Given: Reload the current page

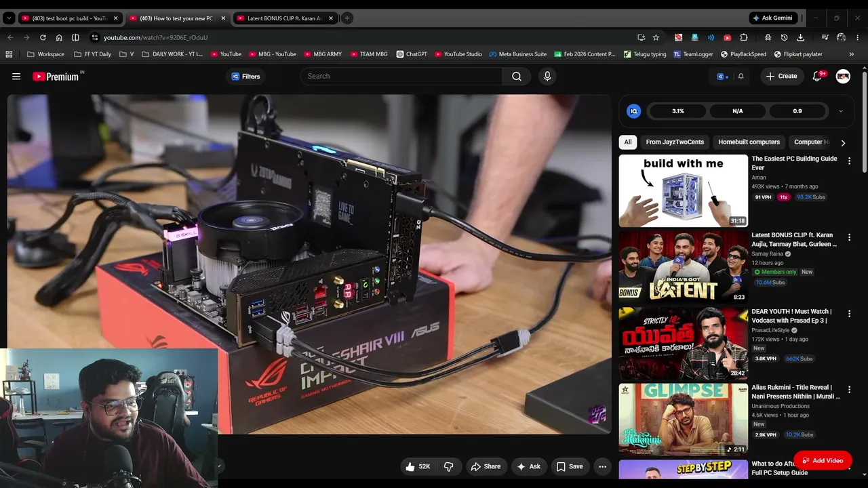Looking at the screenshot, I should (43, 37).
